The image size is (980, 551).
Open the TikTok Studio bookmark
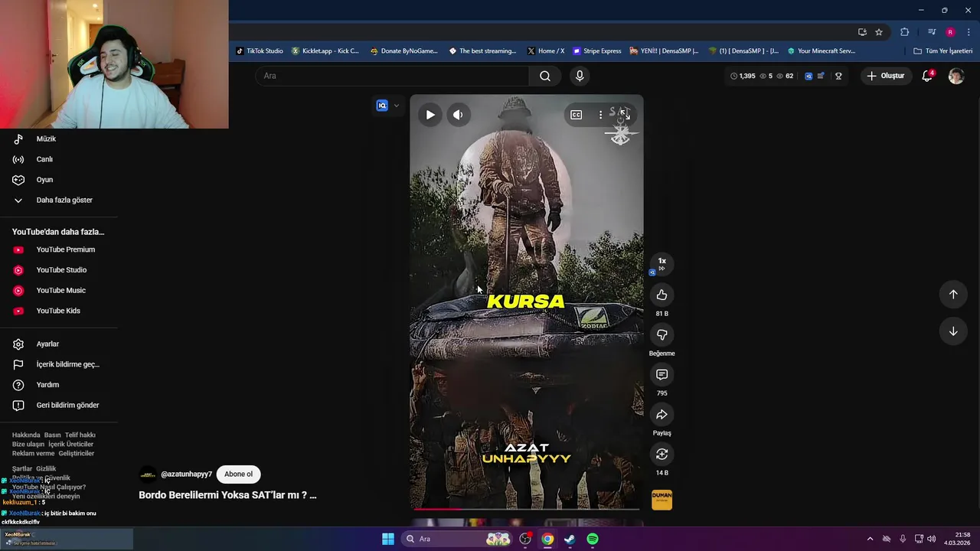pos(260,51)
